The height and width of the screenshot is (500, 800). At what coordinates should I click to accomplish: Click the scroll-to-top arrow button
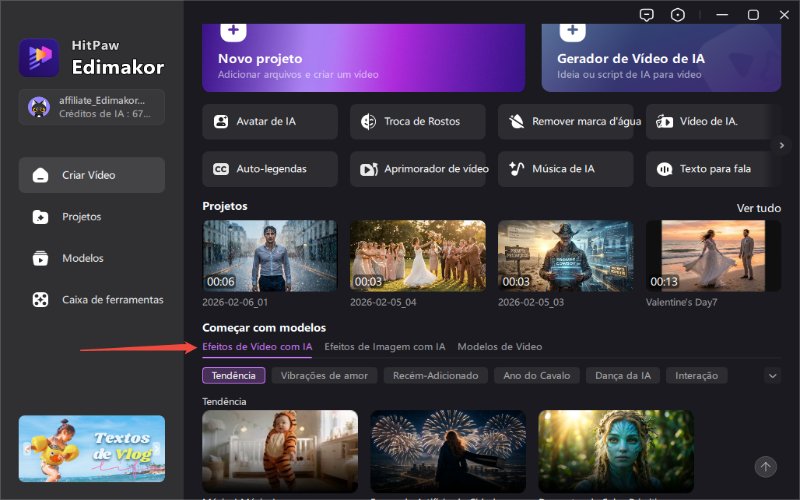point(765,466)
